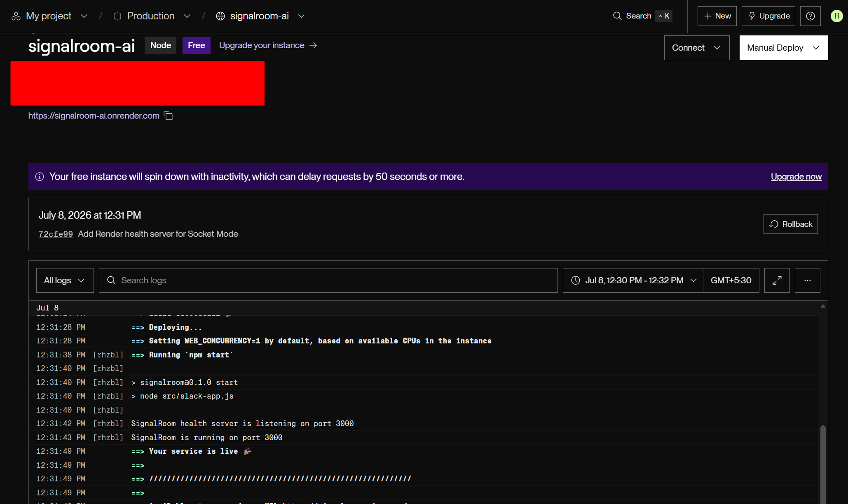Image resolution: width=848 pixels, height=504 pixels.
Task: Click the info icon in the spin-down banner
Action: pos(40,177)
